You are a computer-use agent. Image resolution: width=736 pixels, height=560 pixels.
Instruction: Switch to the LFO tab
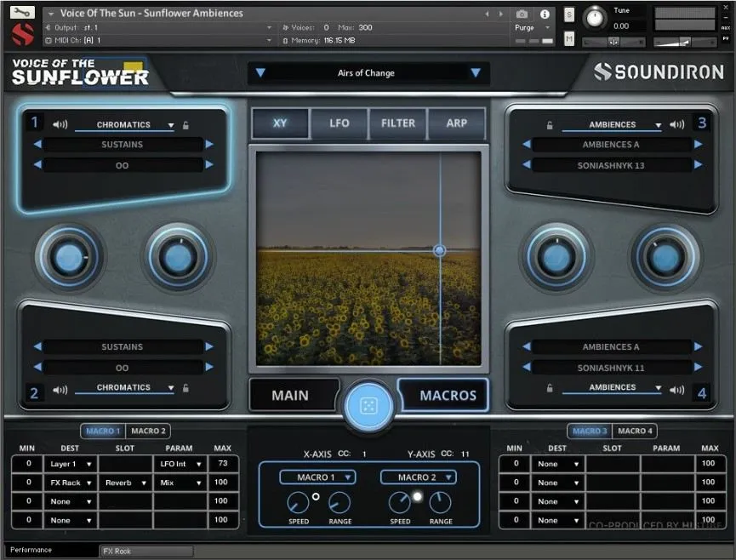point(339,123)
